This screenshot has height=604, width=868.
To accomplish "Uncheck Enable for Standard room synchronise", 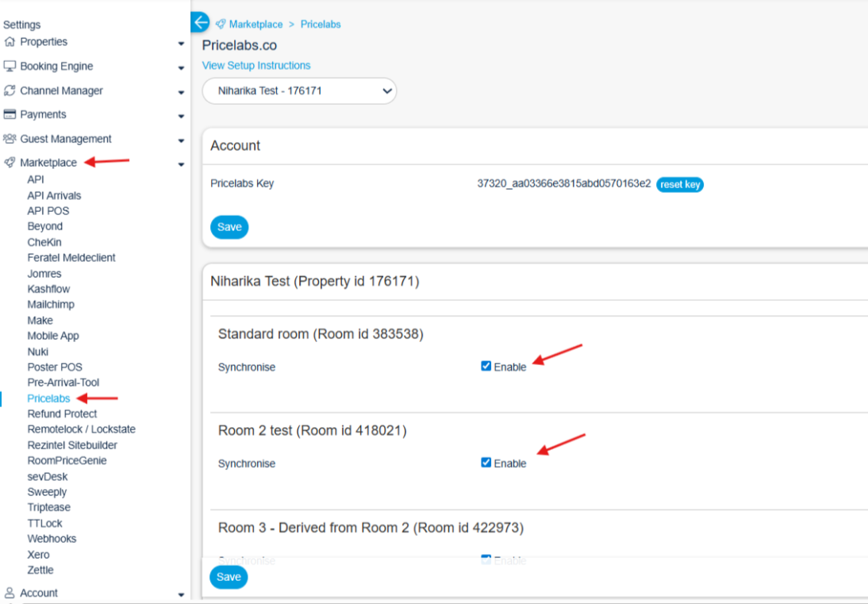I will (486, 367).
